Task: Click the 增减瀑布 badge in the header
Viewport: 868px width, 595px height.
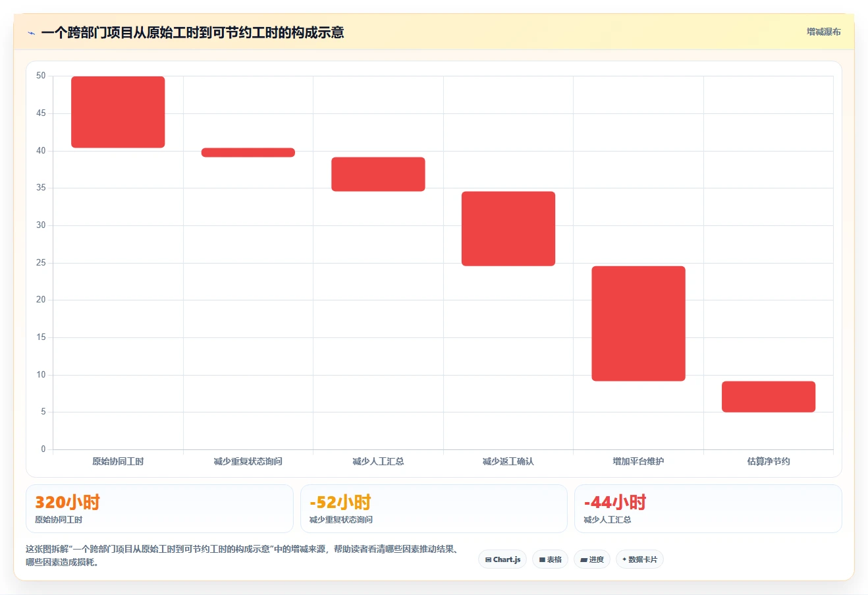Action: (x=823, y=32)
